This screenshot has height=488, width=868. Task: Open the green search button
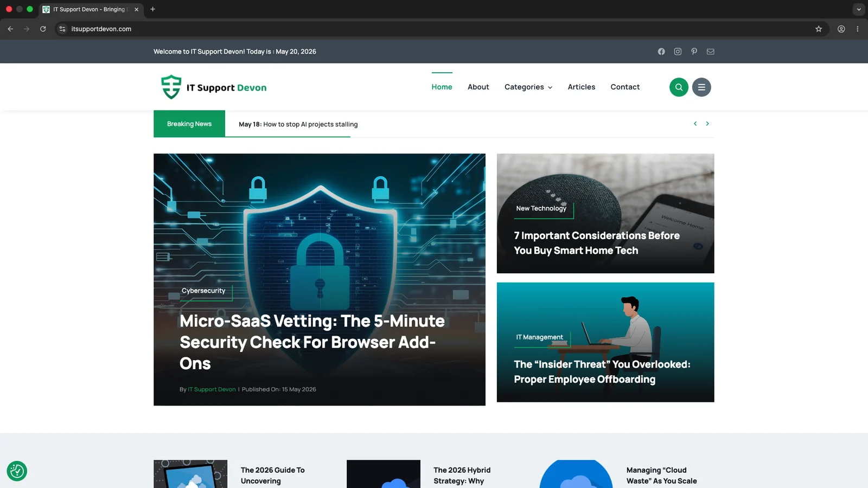click(679, 87)
